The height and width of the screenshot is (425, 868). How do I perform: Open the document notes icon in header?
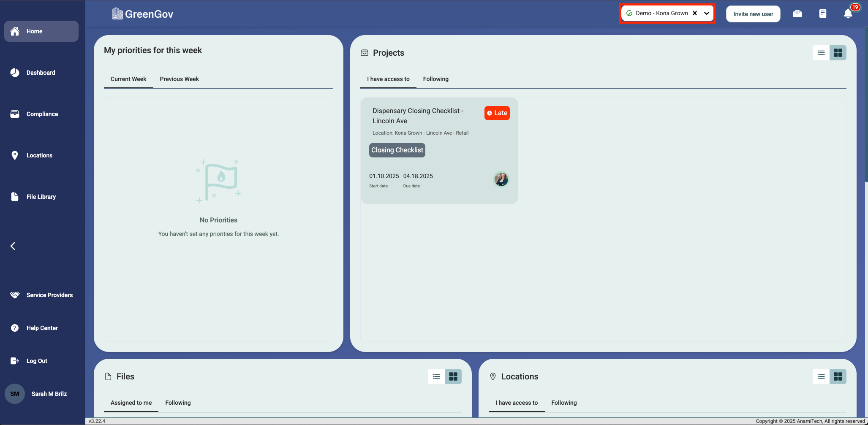823,14
